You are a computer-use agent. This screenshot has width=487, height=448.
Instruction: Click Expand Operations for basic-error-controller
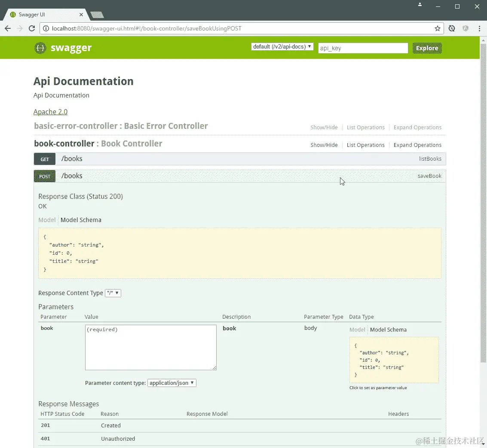click(x=417, y=127)
